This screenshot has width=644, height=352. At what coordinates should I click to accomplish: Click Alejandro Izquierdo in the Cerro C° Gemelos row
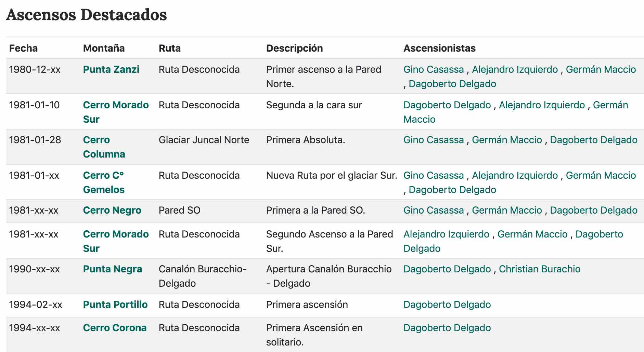click(x=515, y=175)
